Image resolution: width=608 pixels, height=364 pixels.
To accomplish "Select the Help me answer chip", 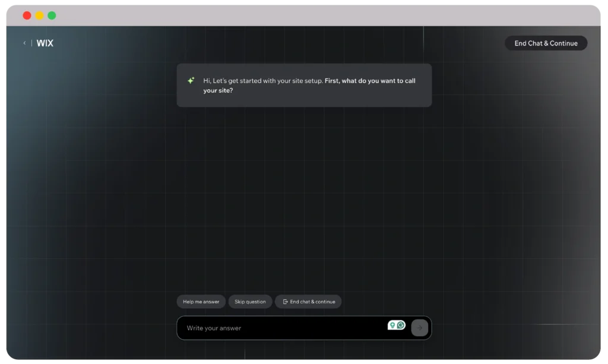I will [x=201, y=302].
